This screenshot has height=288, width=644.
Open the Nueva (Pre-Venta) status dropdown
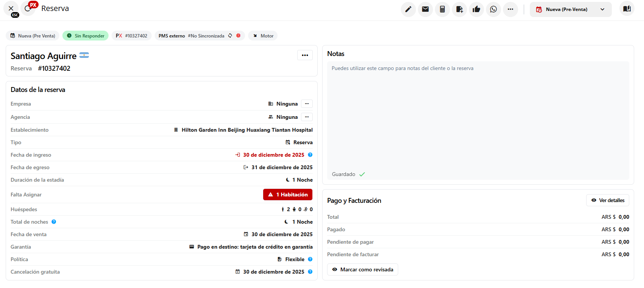(x=570, y=9)
